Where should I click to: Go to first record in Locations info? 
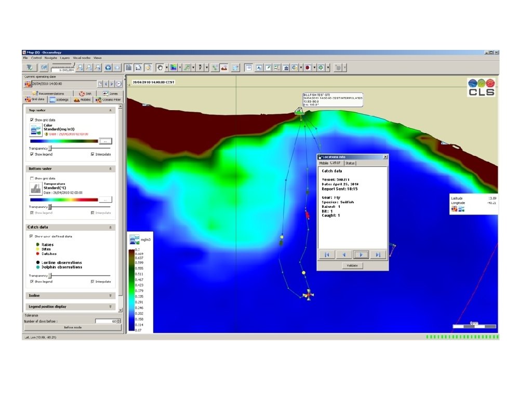(327, 255)
